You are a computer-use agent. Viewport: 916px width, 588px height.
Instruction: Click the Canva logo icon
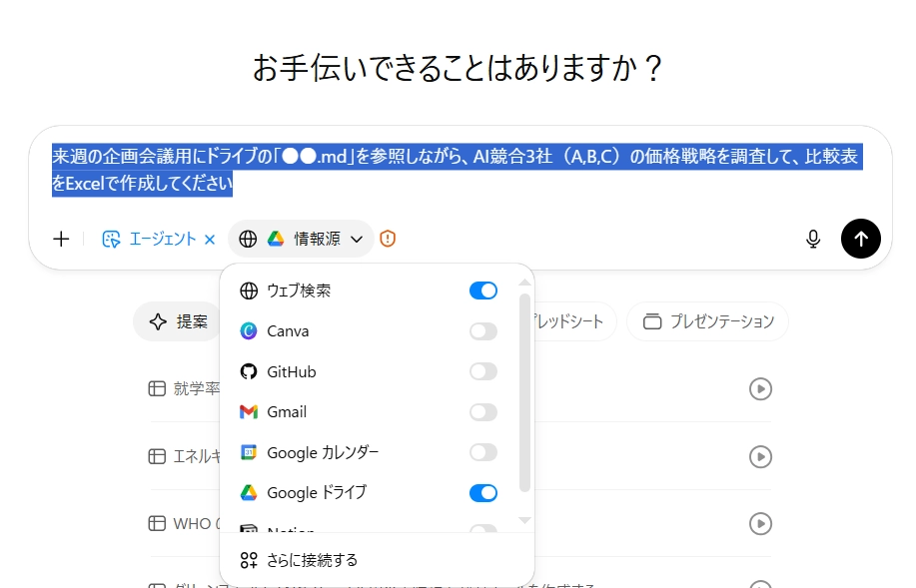pyautogui.click(x=249, y=331)
